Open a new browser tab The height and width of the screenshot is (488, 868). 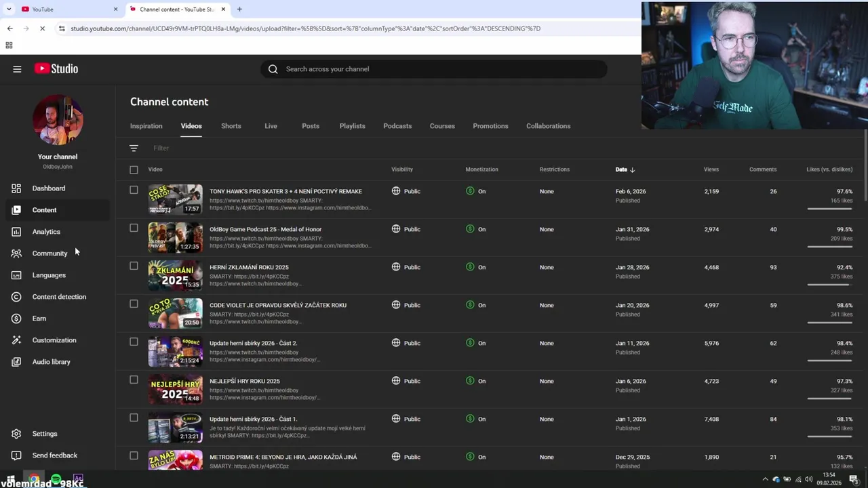(239, 9)
